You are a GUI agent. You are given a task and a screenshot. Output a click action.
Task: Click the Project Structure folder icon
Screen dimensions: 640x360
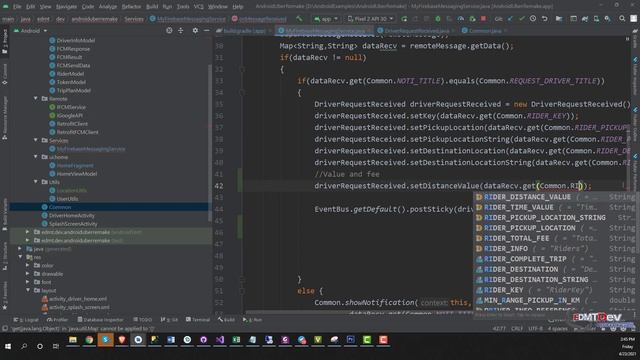tap(559, 19)
